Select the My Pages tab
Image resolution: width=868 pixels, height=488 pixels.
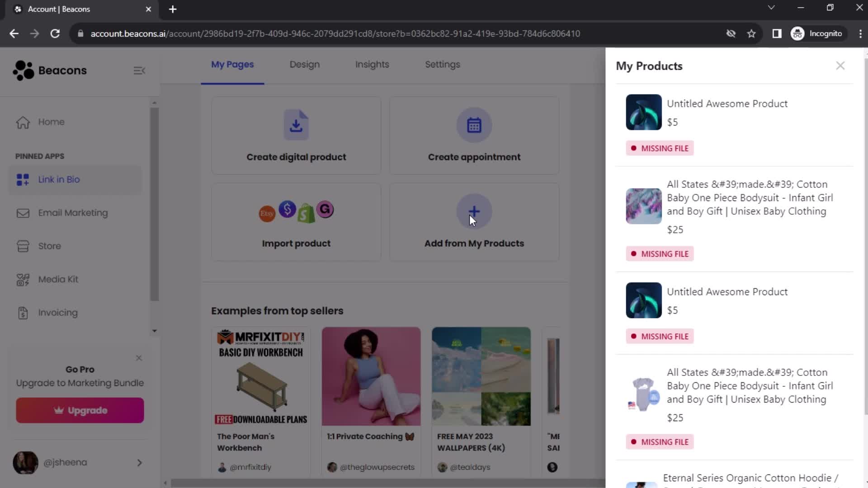(232, 64)
